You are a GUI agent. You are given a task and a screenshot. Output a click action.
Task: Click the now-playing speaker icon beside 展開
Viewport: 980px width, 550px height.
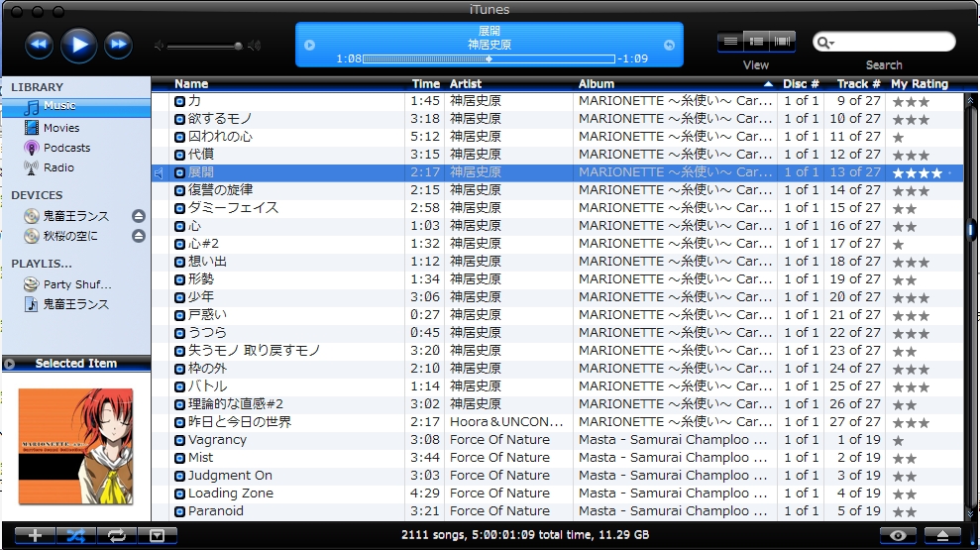pos(159,173)
